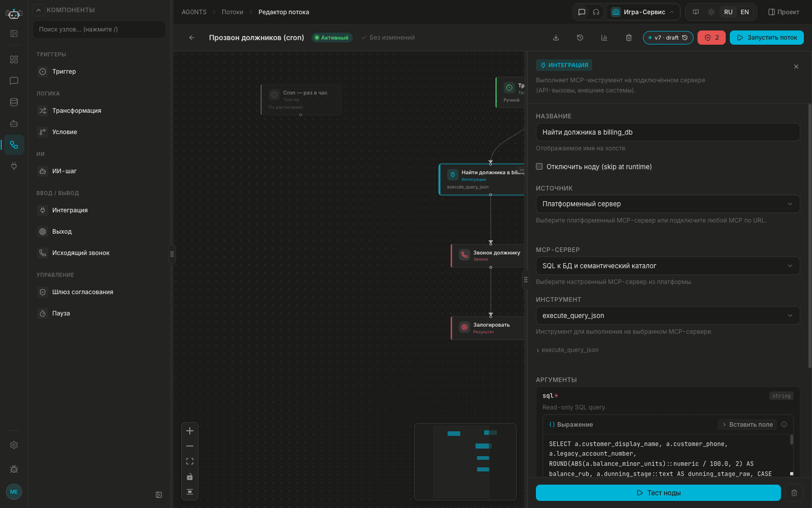Click info icon next to Вставить поле
This screenshot has width=812, height=508.
[784, 425]
